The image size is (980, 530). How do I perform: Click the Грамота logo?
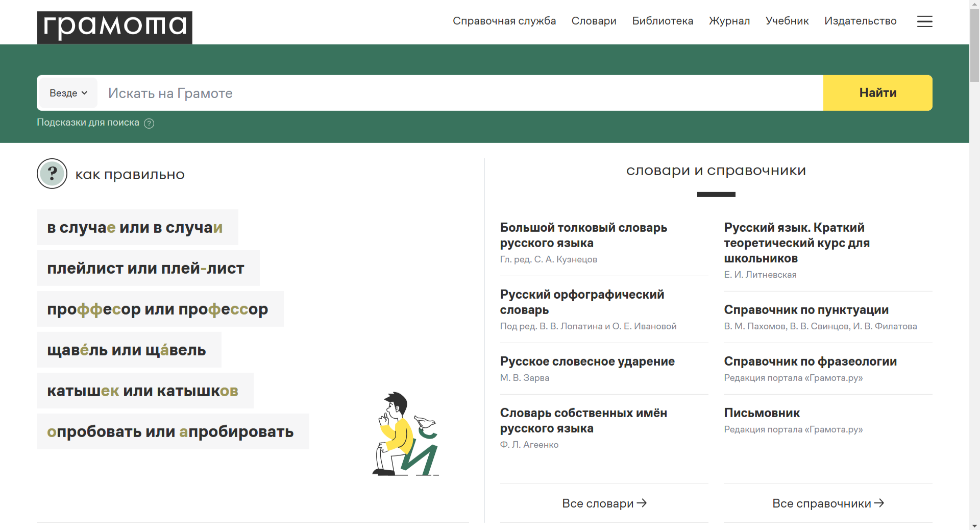[115, 27]
